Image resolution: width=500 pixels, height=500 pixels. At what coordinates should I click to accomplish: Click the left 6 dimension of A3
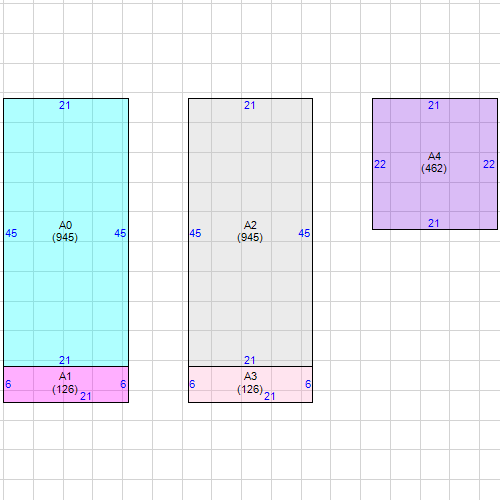point(192,384)
